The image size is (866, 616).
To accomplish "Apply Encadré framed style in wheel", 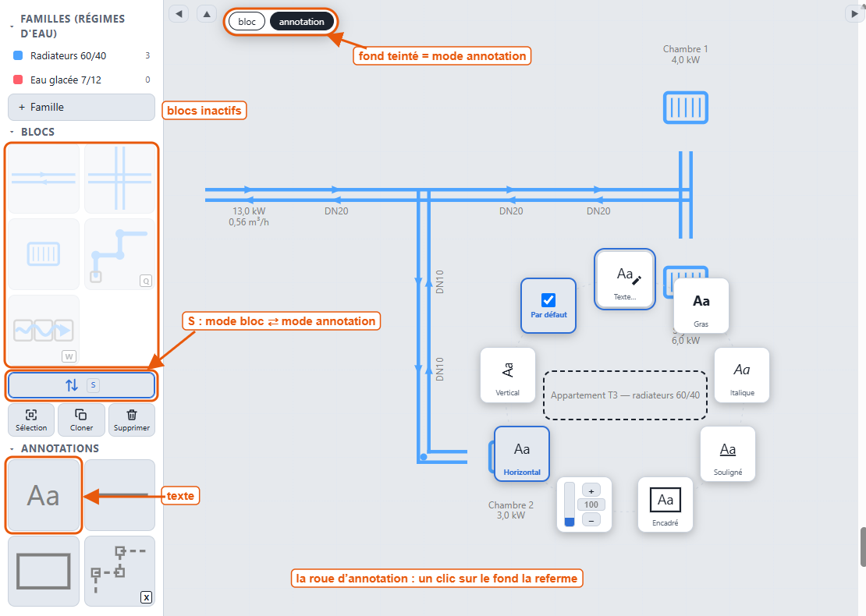I will coord(665,504).
